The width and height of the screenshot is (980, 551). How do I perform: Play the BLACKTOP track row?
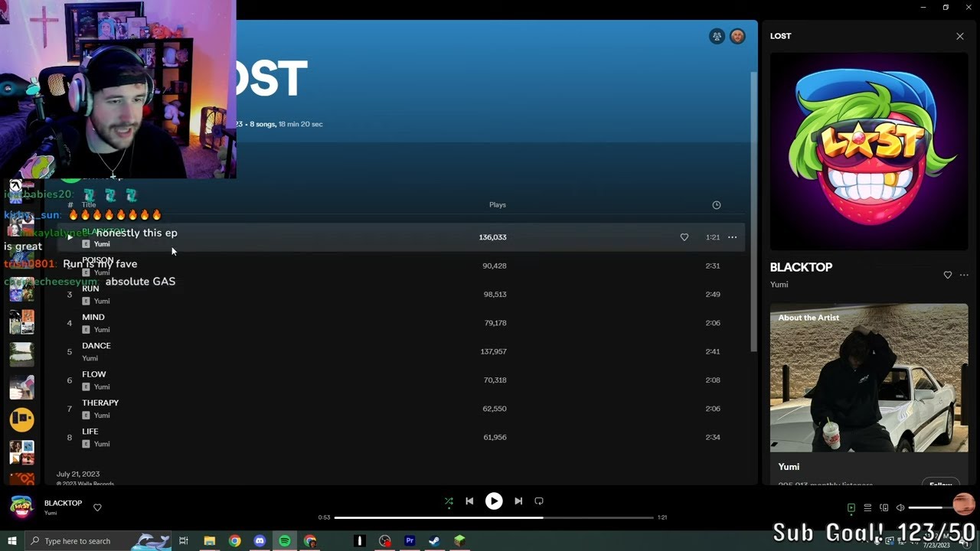point(70,237)
